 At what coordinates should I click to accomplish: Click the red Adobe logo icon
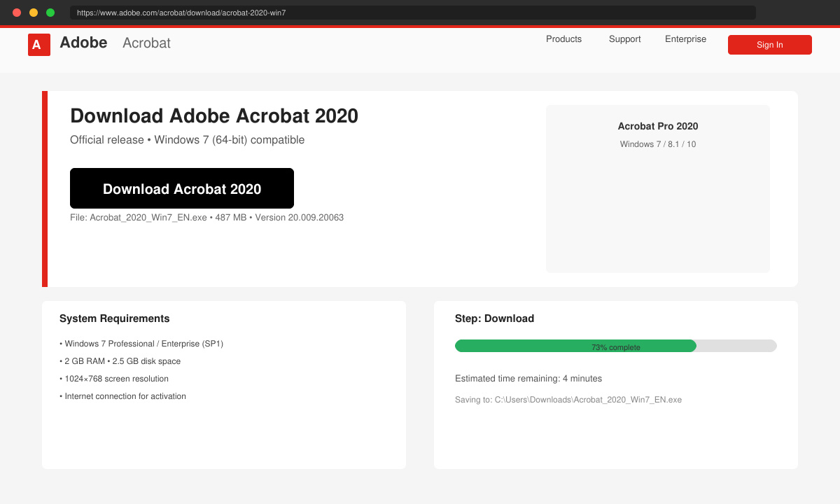coord(39,45)
